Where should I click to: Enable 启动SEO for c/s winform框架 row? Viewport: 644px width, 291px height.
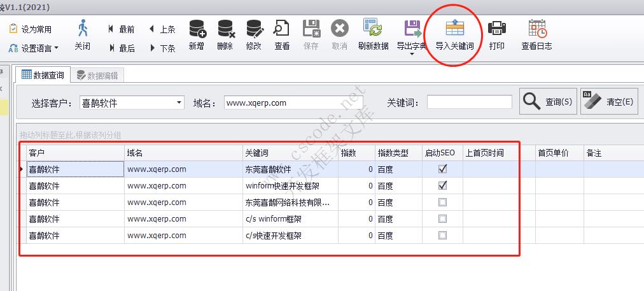[x=443, y=219]
